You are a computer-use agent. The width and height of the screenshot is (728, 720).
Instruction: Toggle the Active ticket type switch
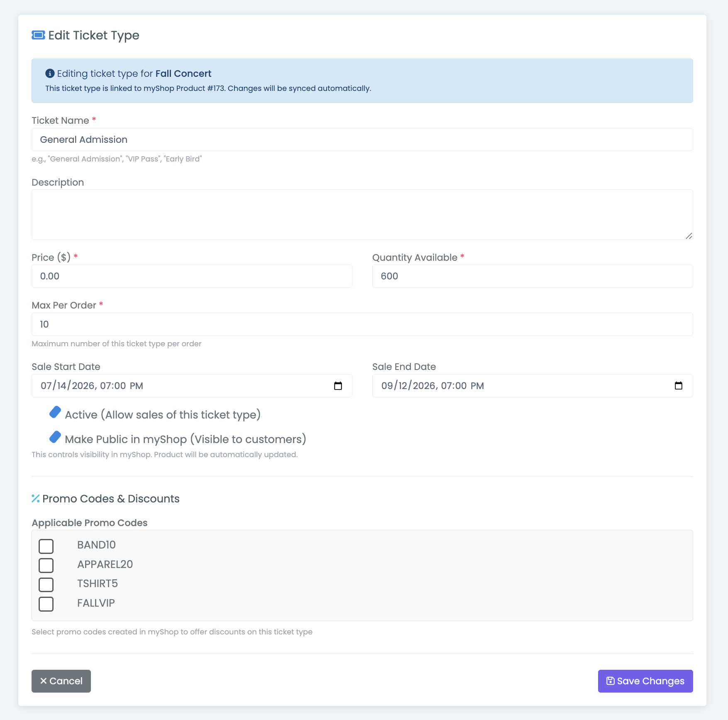[55, 412]
